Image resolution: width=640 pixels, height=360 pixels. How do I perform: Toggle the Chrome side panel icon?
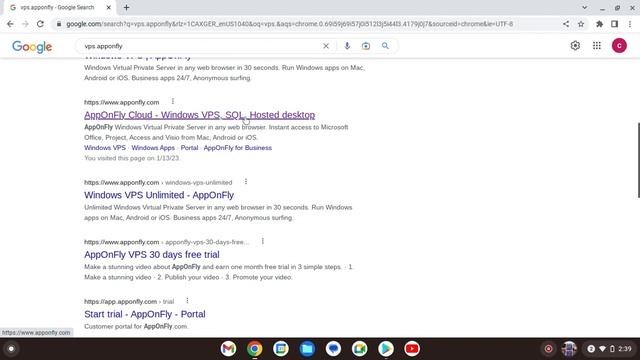click(614, 24)
